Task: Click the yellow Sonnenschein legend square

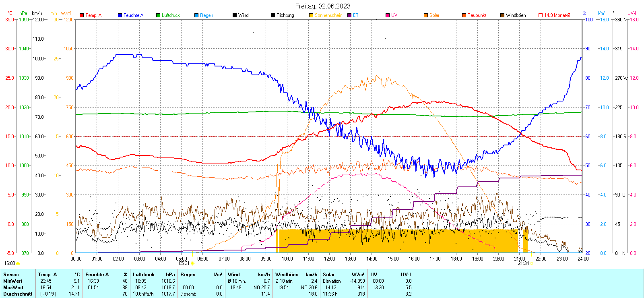Action: pyautogui.click(x=311, y=15)
